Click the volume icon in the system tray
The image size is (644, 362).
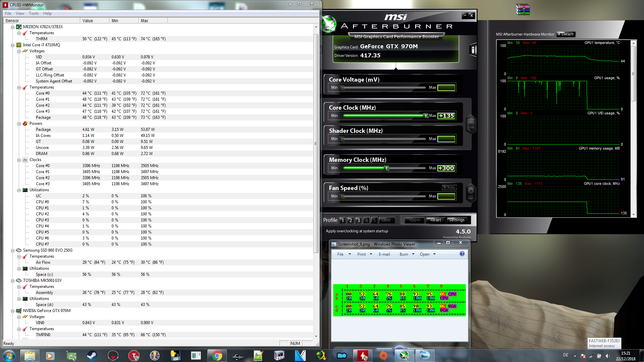(x=608, y=356)
